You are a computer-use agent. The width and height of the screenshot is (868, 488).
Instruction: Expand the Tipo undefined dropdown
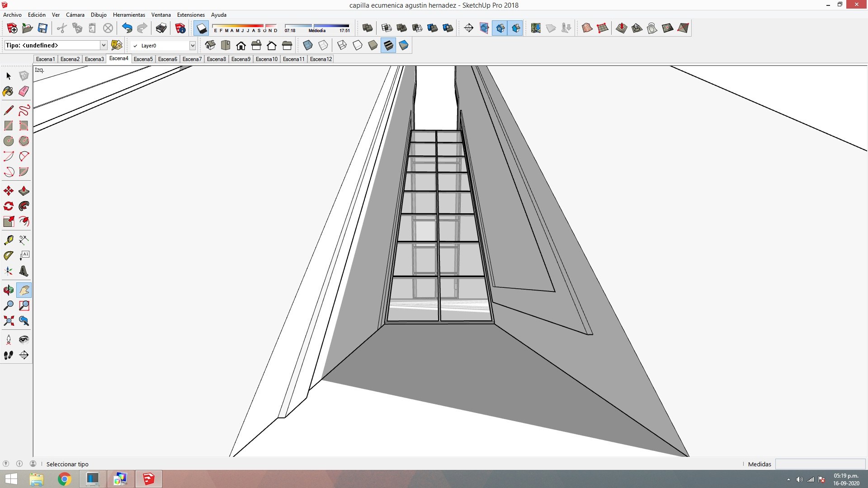pos(104,45)
